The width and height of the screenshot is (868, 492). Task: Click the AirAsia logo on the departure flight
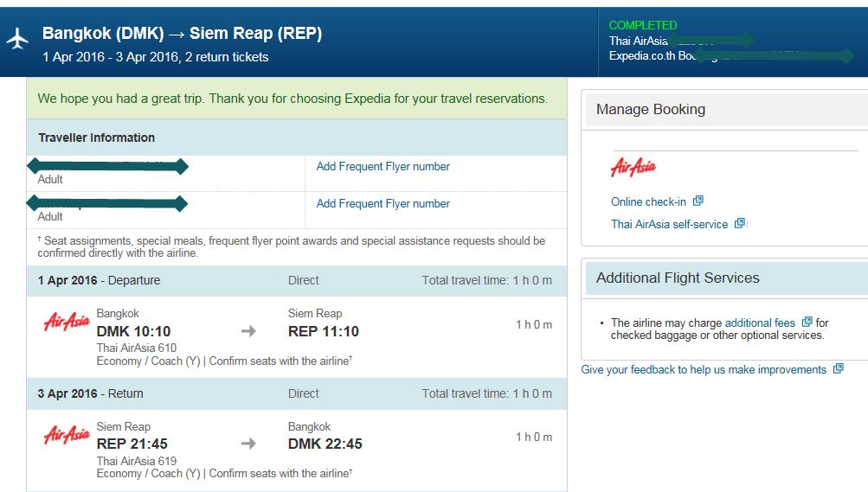[67, 321]
